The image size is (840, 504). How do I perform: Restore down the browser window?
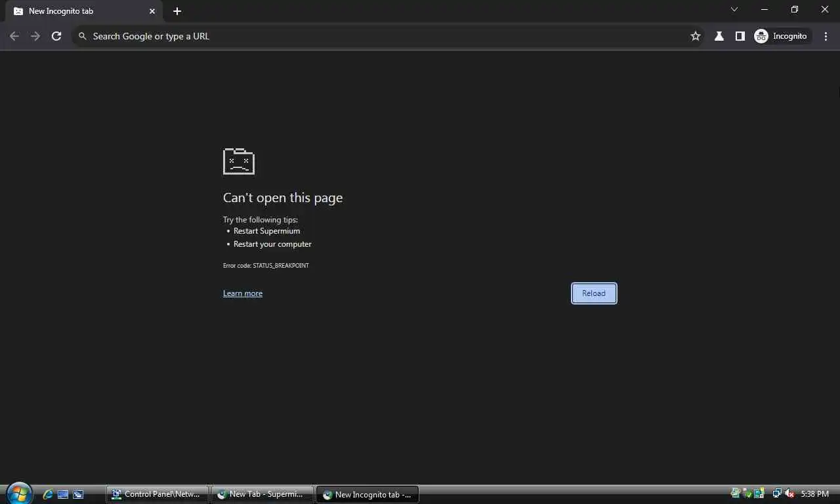795,9
